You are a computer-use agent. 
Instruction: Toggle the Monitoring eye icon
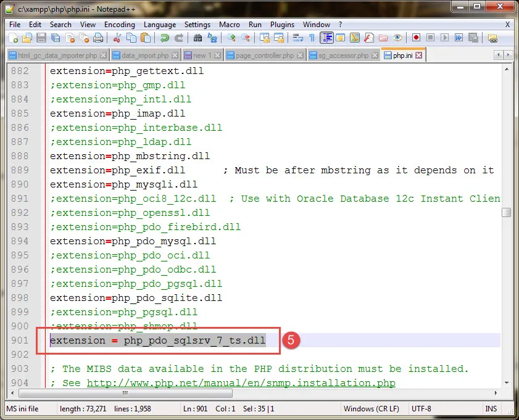[397, 38]
